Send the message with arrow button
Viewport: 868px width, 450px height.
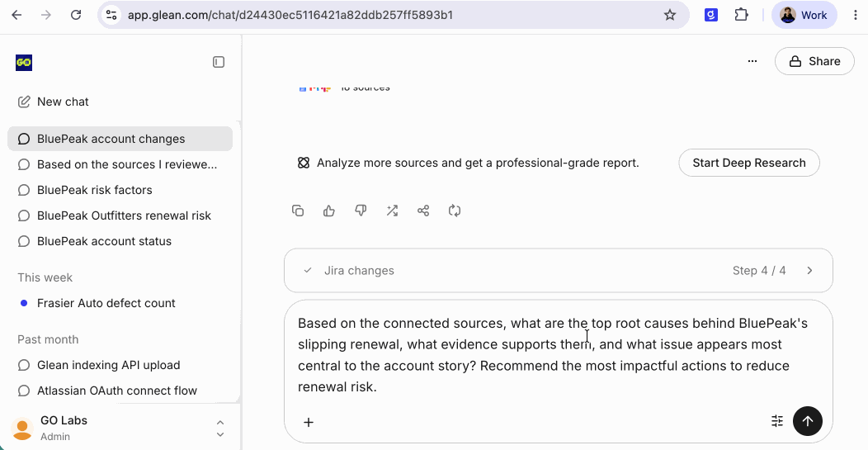pos(808,421)
